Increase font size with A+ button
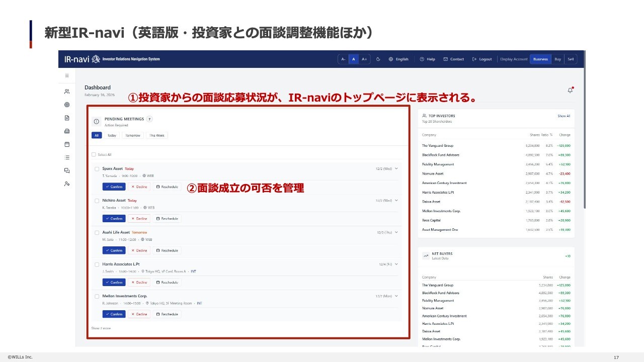Image resolution: width=644 pixels, height=362 pixels. pos(364,59)
